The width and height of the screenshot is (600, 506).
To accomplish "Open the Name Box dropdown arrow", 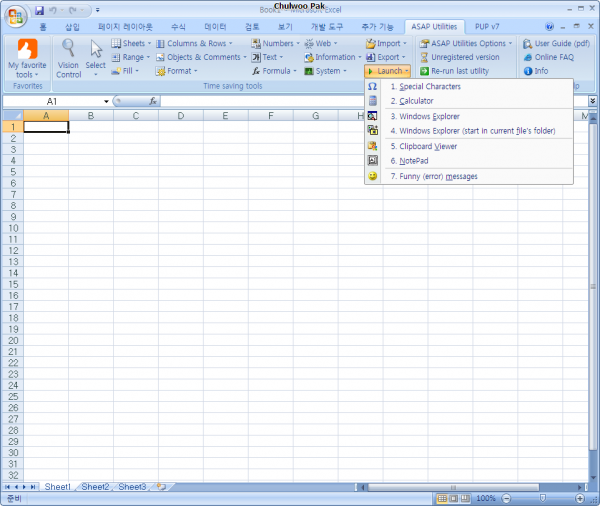I will point(106,101).
